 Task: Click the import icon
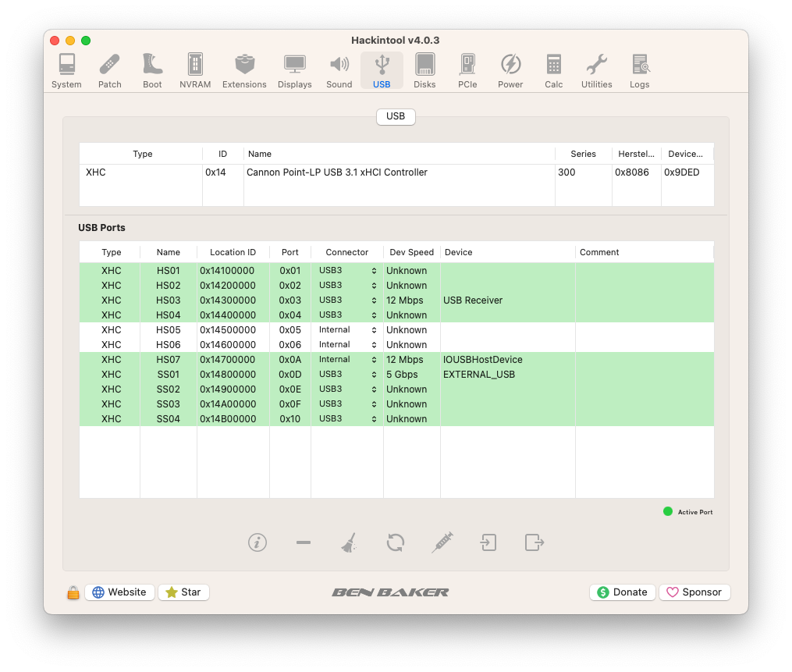[488, 542]
